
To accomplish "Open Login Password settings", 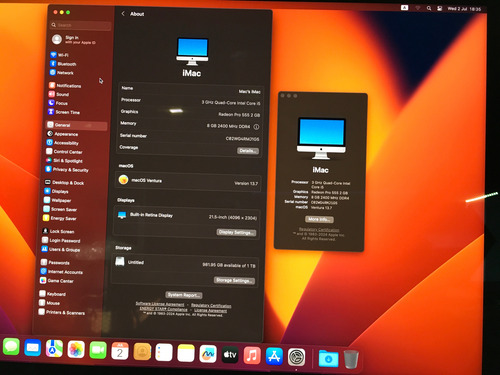I will (61, 240).
